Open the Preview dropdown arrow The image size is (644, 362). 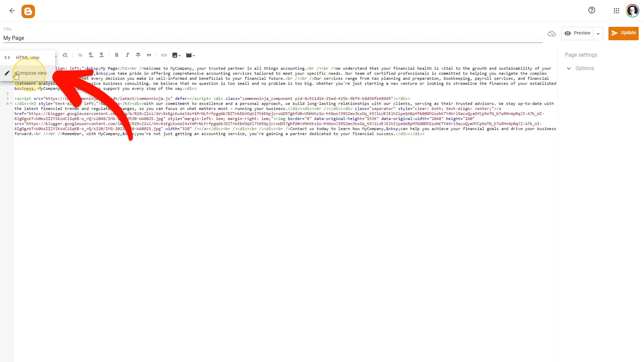click(x=598, y=34)
